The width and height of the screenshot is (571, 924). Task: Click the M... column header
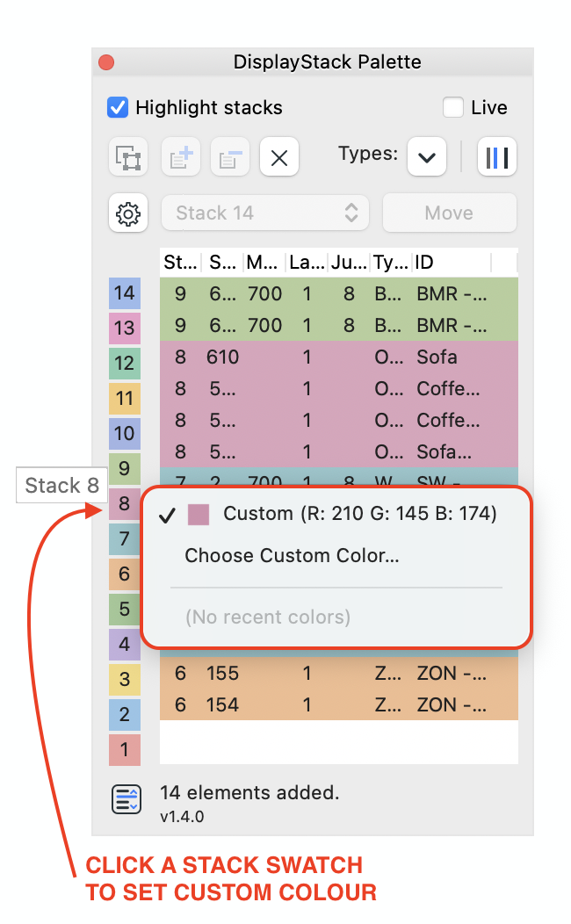[x=264, y=263]
